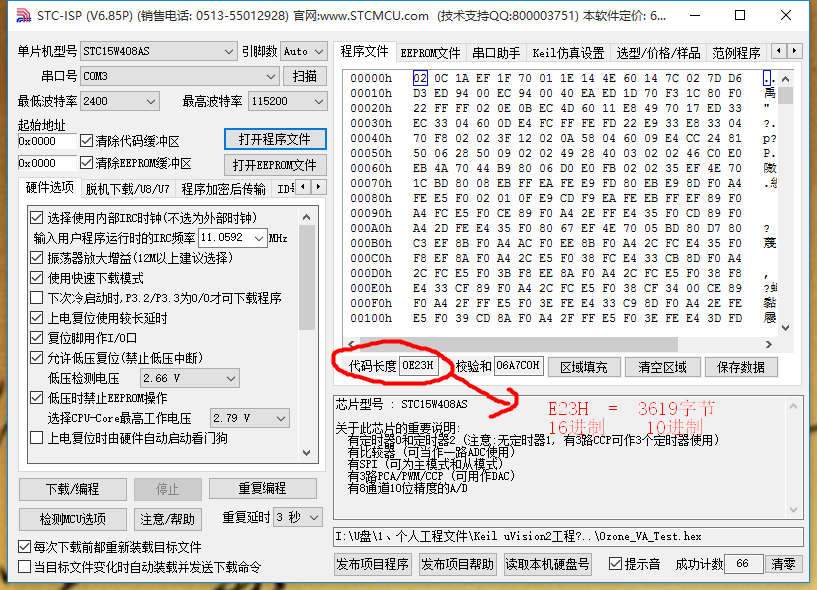Open 最高波特率 115200 dropdown
The height and width of the screenshot is (590, 817).
[288, 101]
